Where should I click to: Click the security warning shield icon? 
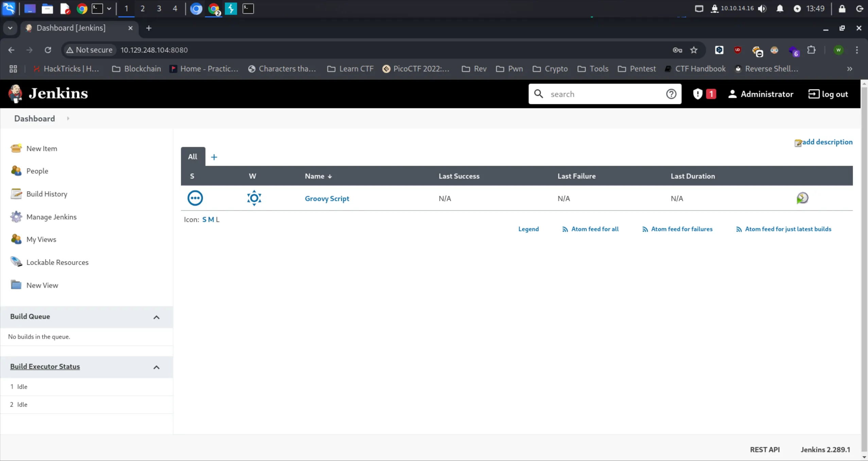pyautogui.click(x=698, y=94)
